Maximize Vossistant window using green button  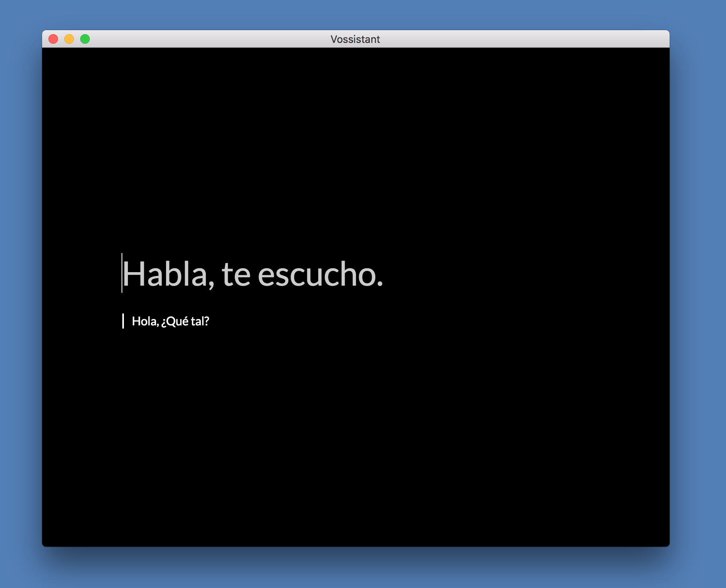tap(85, 39)
